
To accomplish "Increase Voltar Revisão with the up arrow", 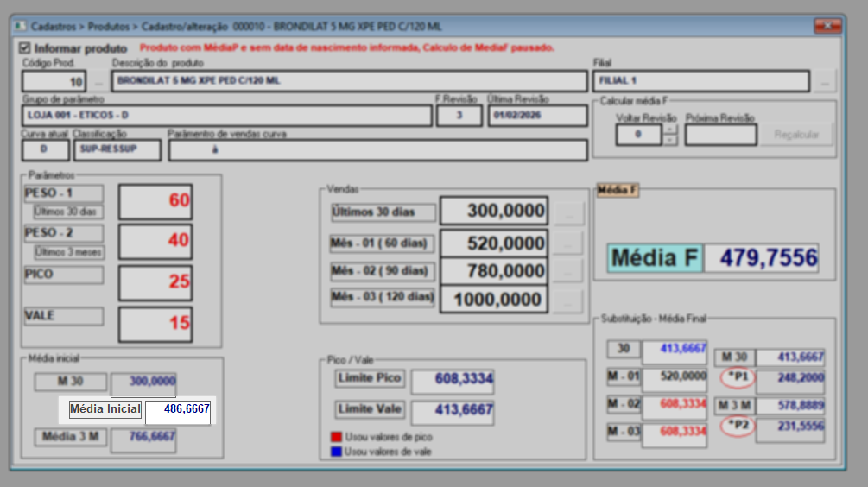I will (x=670, y=130).
